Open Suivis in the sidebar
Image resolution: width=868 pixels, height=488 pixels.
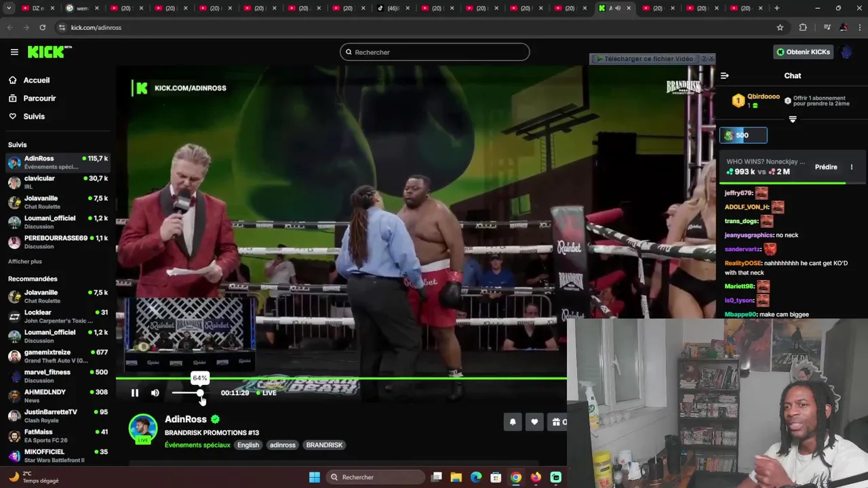coord(34,117)
